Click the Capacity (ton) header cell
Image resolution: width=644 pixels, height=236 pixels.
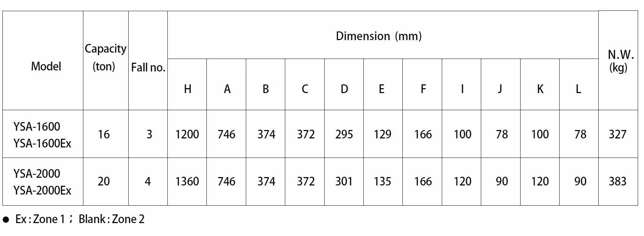105,58
